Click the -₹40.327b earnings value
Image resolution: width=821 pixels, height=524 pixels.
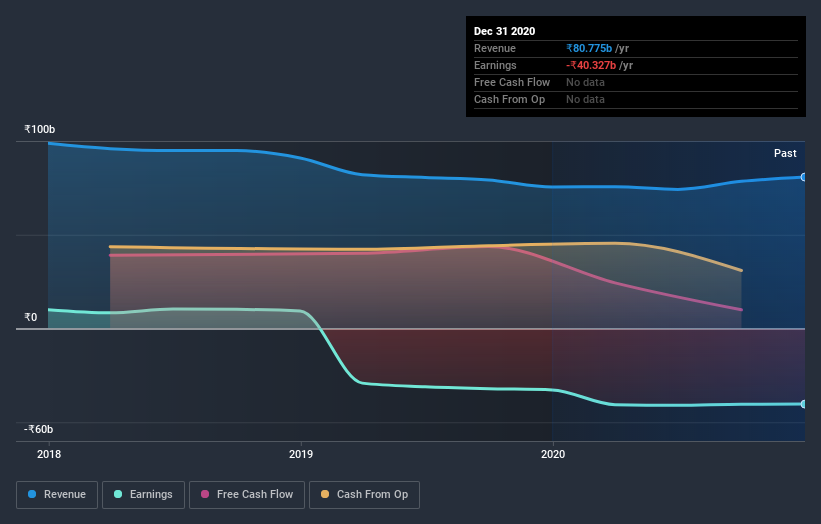591,65
